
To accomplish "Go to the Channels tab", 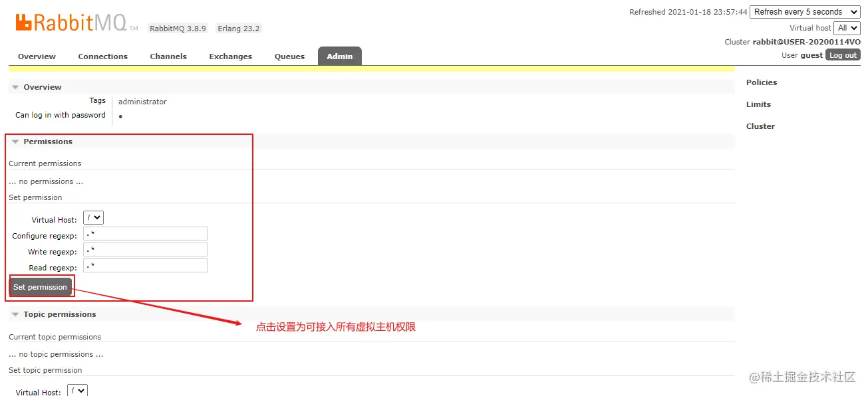I will [168, 56].
